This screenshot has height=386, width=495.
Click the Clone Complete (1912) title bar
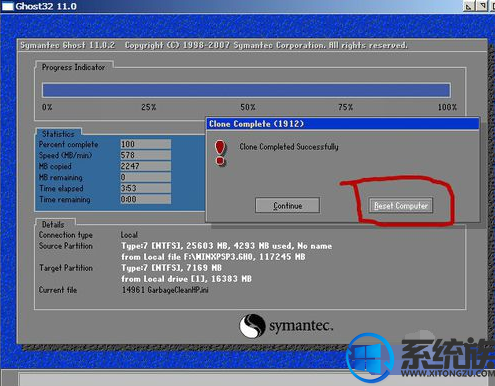343,124
